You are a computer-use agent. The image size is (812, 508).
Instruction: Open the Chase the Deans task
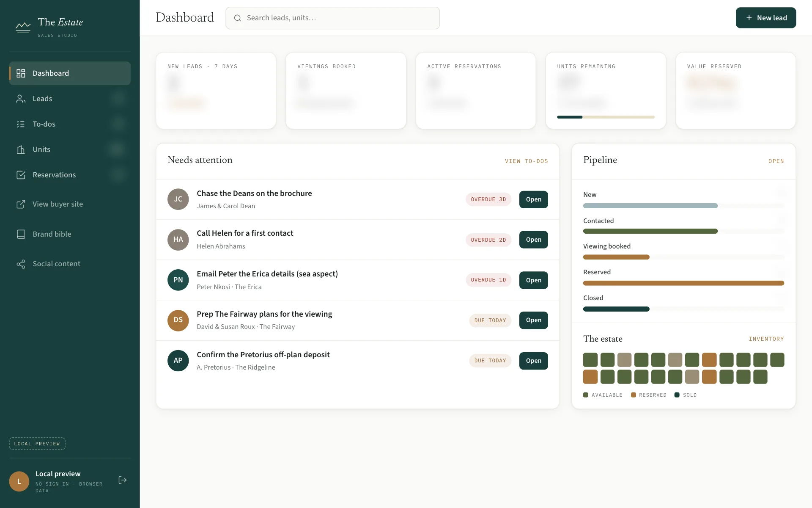533,199
